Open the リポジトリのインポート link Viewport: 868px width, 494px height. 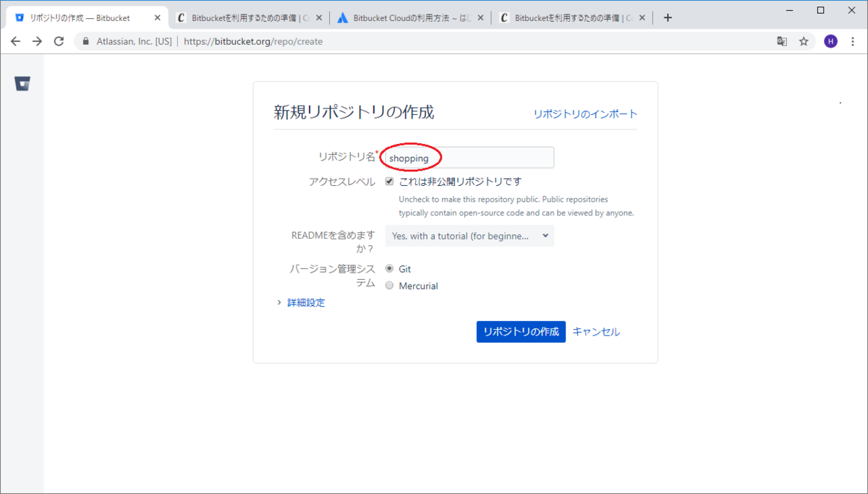pyautogui.click(x=585, y=114)
